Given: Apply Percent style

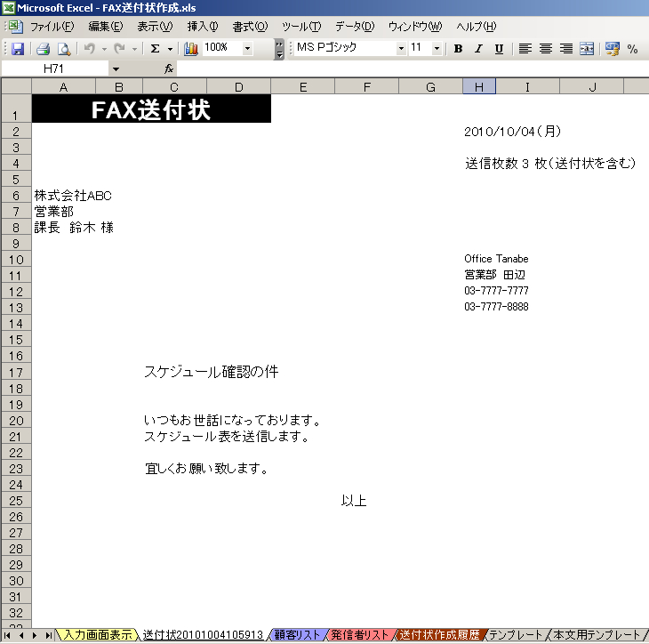Looking at the screenshot, I should 632,48.
